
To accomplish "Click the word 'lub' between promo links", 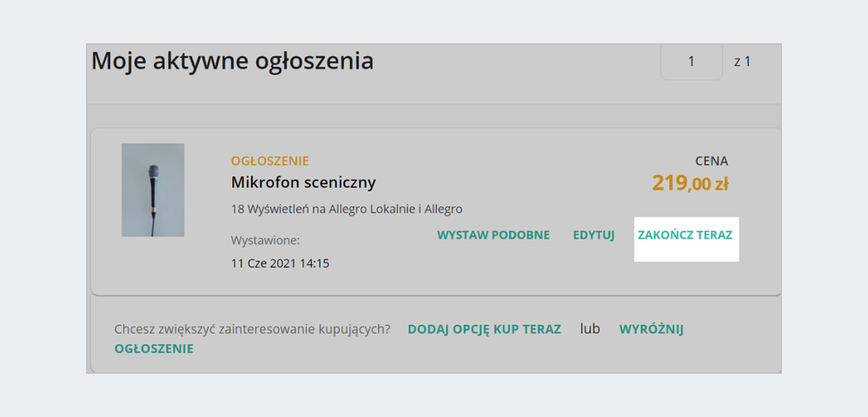I will tap(590, 329).
